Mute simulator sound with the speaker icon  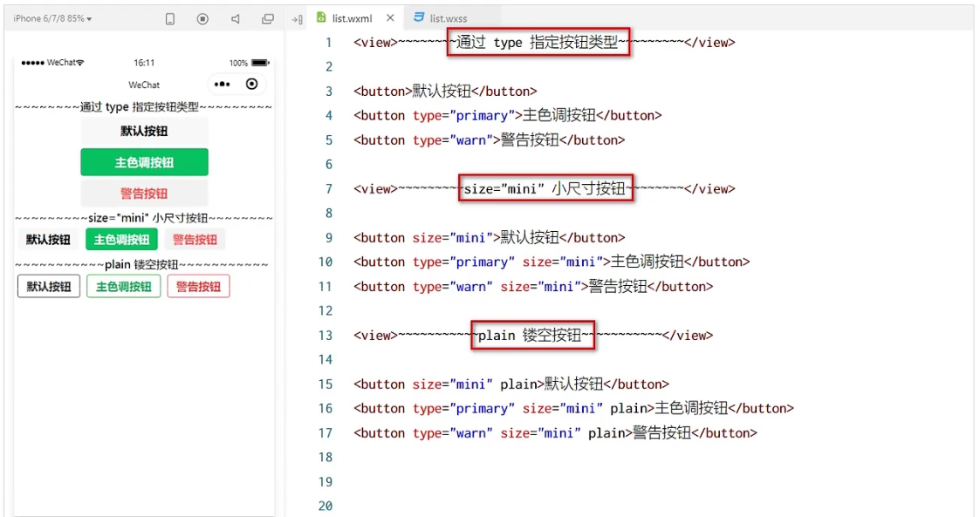(x=236, y=18)
